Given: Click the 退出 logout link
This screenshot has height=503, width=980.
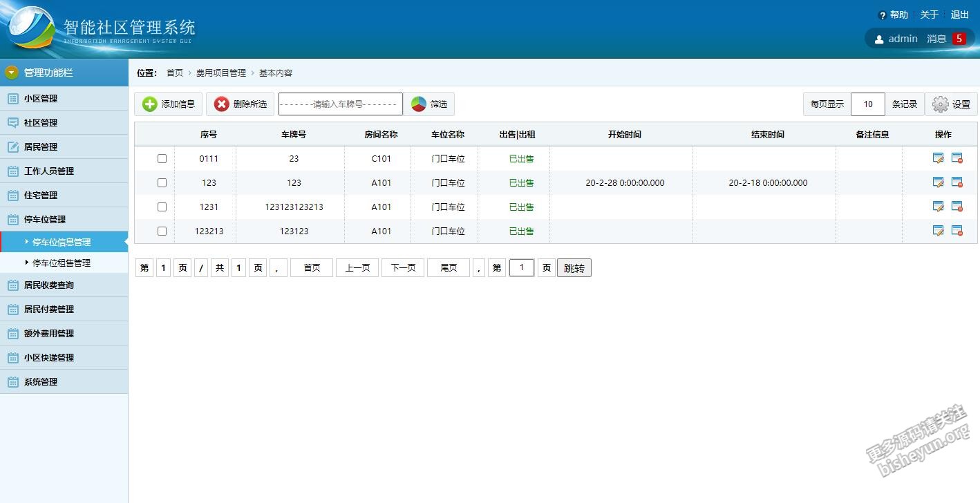Looking at the screenshot, I should [x=960, y=15].
